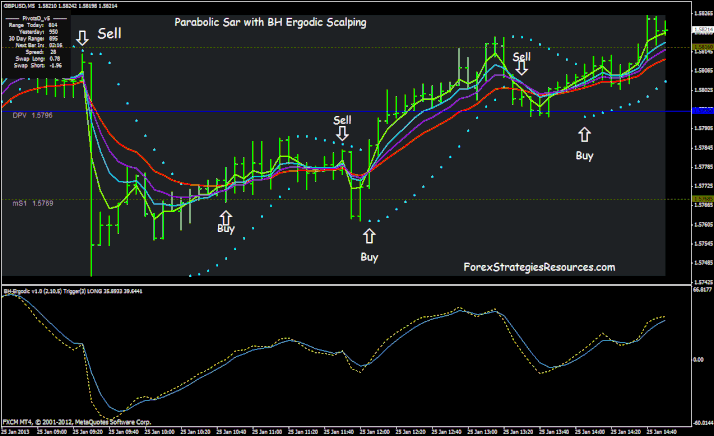Click the '25 Jan 09:20' time axis label
The height and width of the screenshot is (436, 714).
(x=87, y=431)
